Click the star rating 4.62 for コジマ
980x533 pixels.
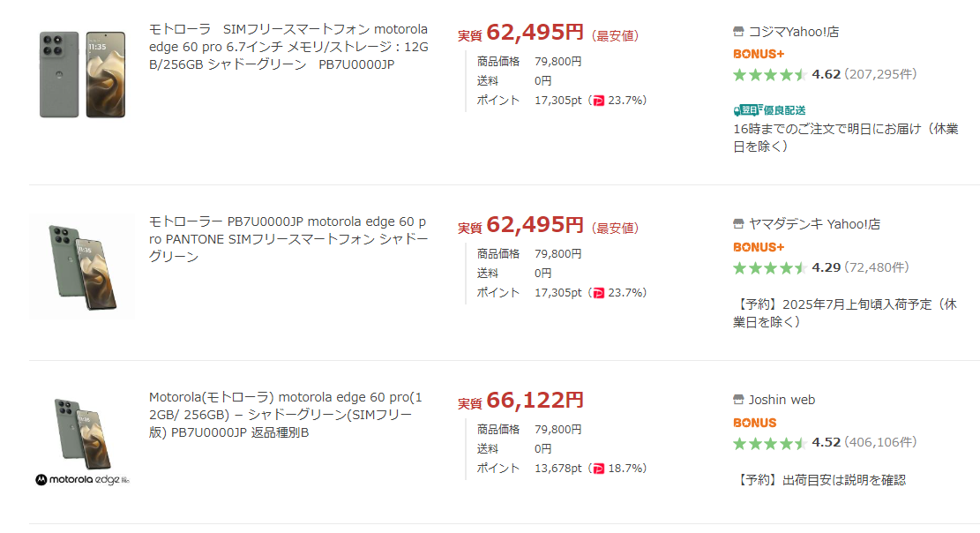coord(769,75)
